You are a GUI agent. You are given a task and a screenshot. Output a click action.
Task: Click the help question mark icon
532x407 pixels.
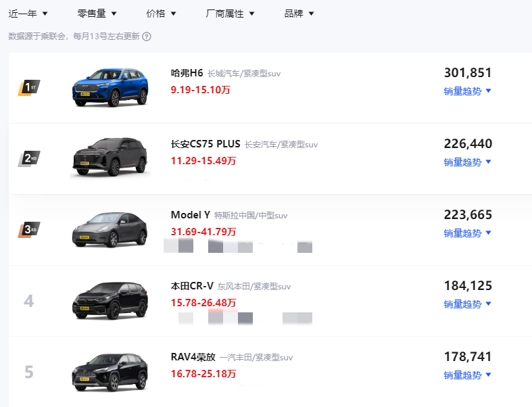[147, 37]
